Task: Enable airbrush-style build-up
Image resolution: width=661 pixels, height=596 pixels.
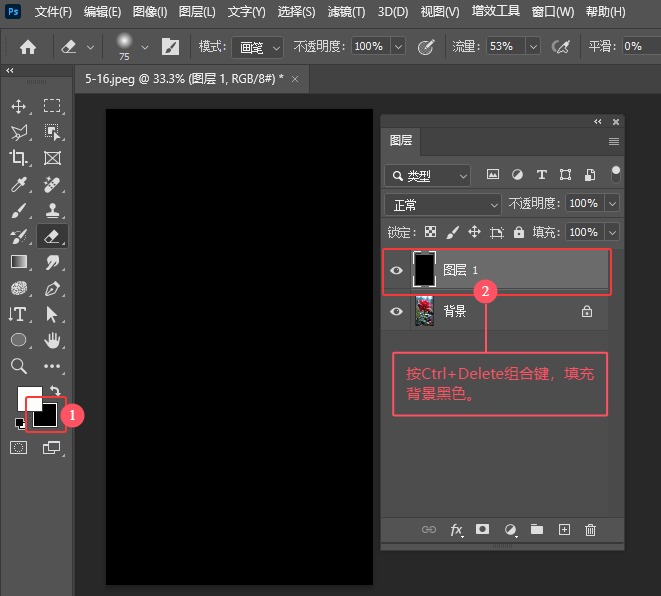Action: [x=561, y=47]
